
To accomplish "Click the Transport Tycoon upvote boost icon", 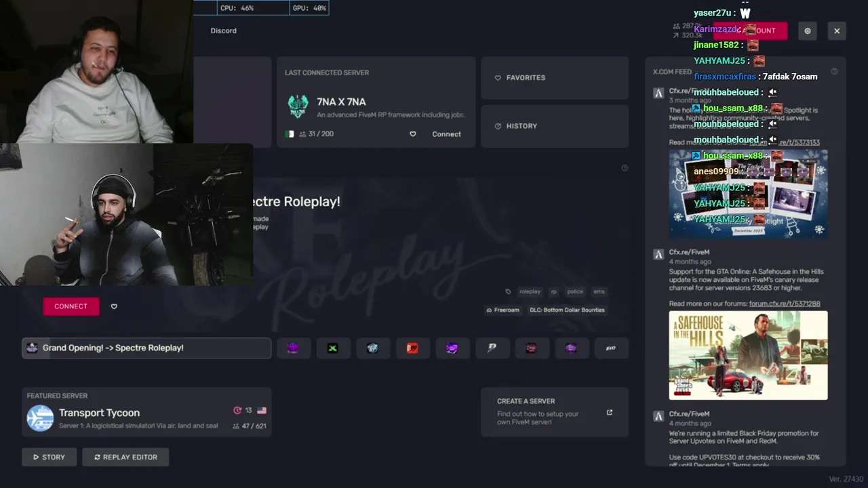I will (237, 411).
